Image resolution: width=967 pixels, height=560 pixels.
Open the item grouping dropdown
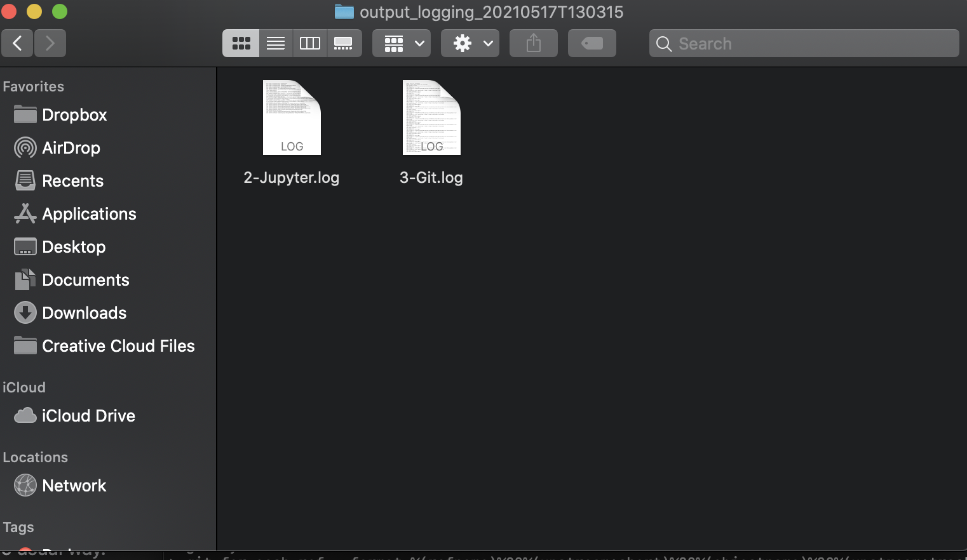[401, 43]
